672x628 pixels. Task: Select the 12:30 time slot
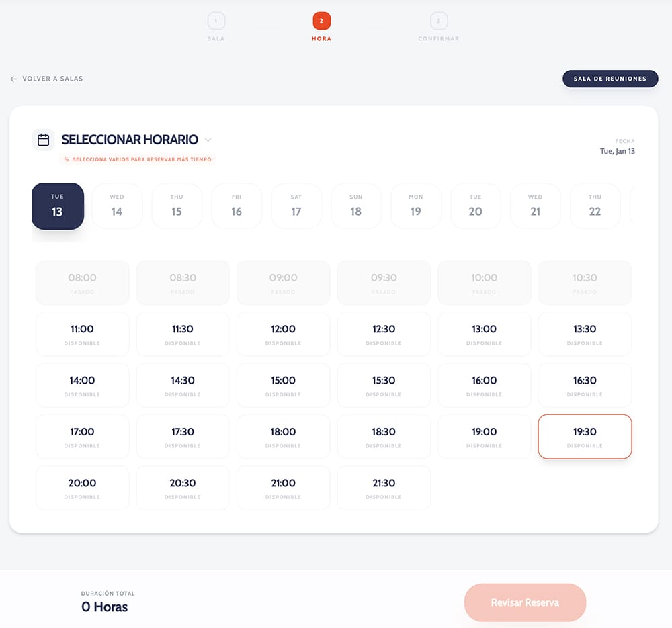pos(384,334)
